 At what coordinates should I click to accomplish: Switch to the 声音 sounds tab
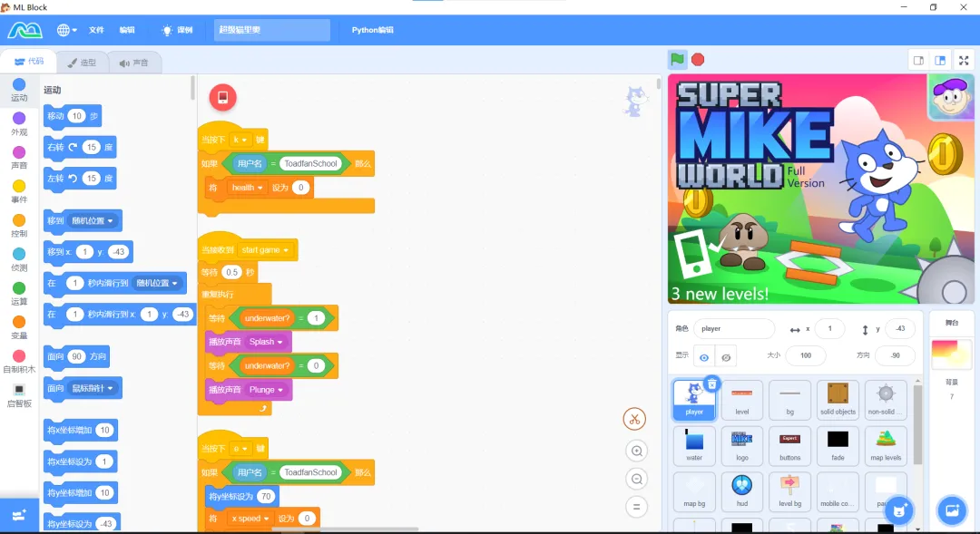tap(133, 63)
